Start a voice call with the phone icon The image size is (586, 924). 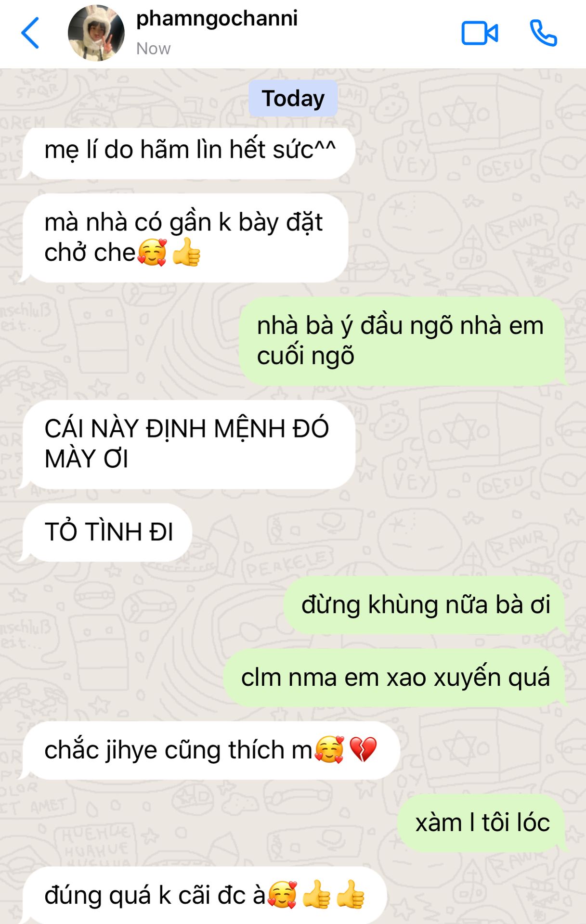(x=544, y=33)
